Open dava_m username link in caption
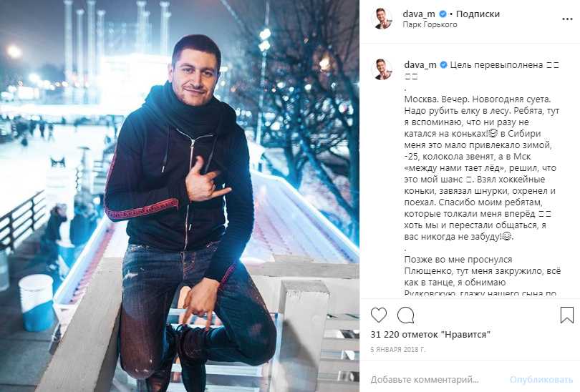Screen dimensions: 580x392 click(420, 65)
